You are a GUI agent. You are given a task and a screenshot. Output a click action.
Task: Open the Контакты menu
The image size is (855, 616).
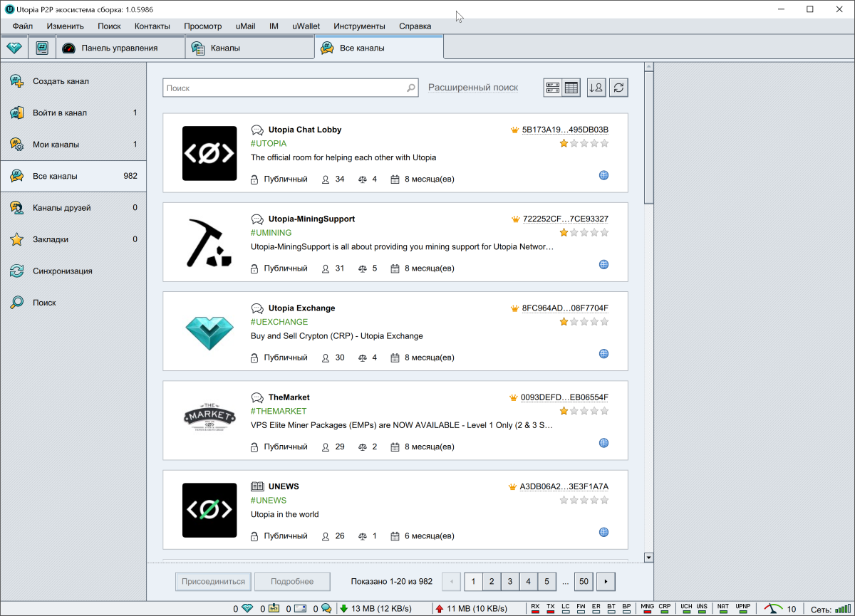click(152, 26)
